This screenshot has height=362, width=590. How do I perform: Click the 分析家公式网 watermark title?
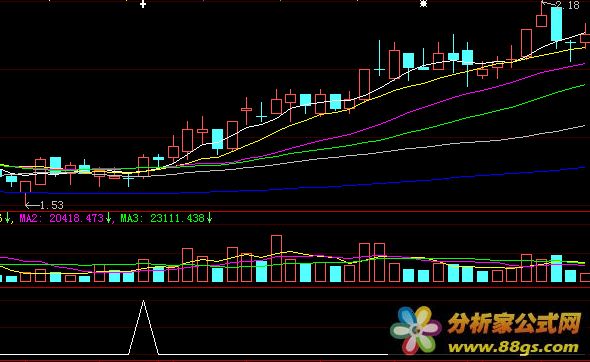[515, 323]
